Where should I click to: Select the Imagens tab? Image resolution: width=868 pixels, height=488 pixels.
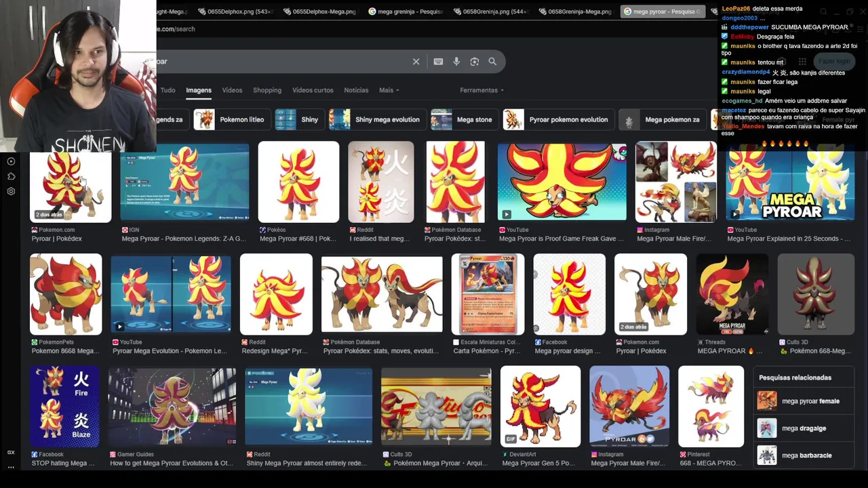(199, 90)
